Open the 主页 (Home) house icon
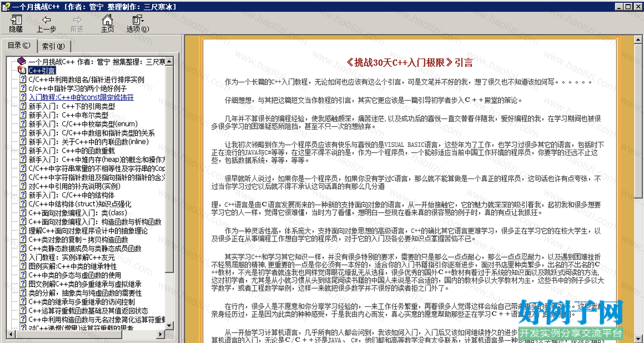Screen dimensions: 644x343 pos(107,19)
